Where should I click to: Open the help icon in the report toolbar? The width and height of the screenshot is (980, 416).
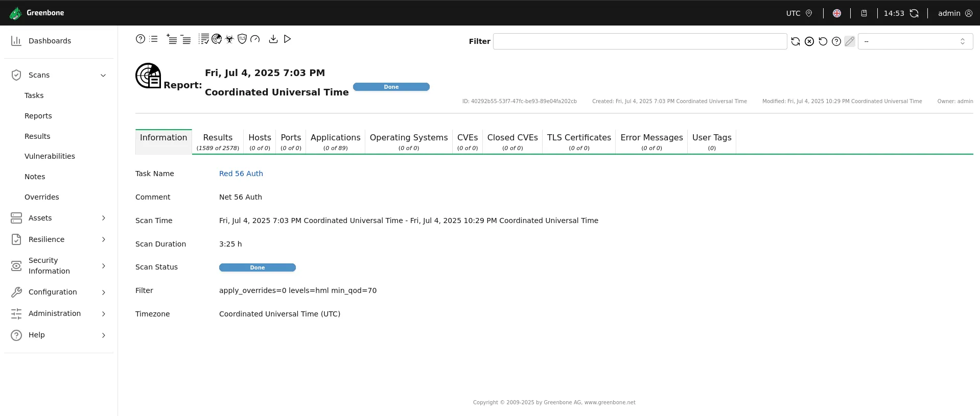tap(140, 39)
